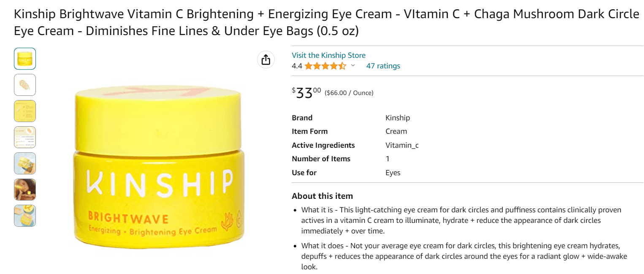Select the third yellow infographic thumbnail
The height and width of the screenshot is (274, 644).
point(25,111)
